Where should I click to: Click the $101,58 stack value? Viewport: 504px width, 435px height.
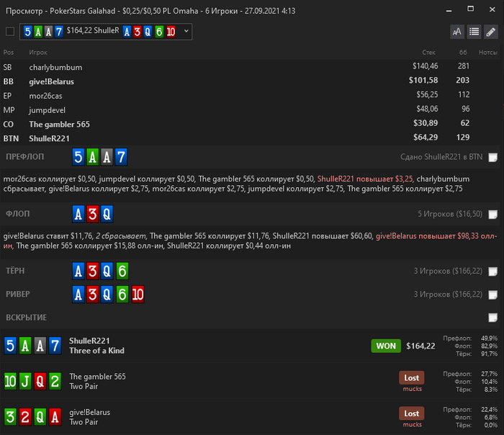coord(423,81)
